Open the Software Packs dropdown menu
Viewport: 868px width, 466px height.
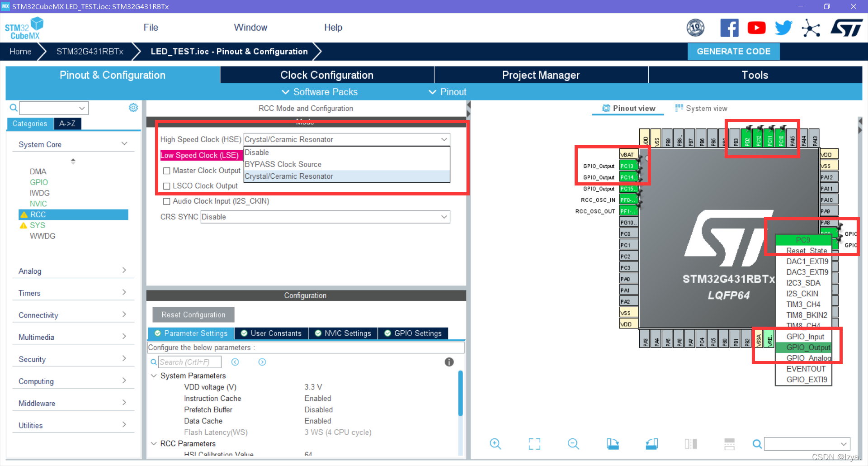click(320, 92)
